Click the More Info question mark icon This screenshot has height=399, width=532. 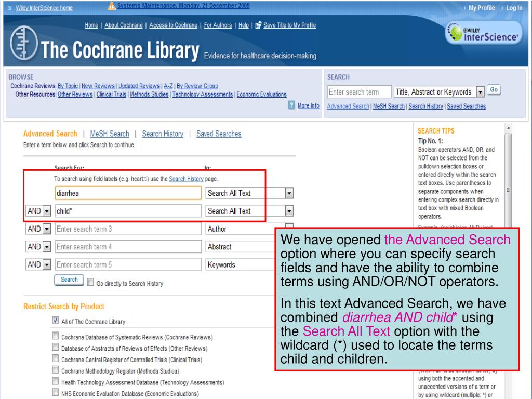point(291,105)
